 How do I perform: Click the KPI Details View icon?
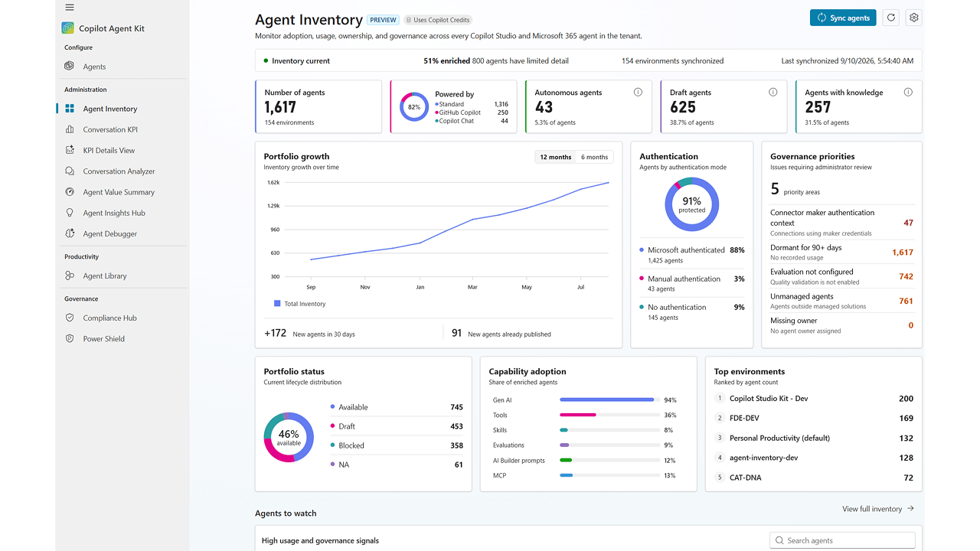pos(70,150)
